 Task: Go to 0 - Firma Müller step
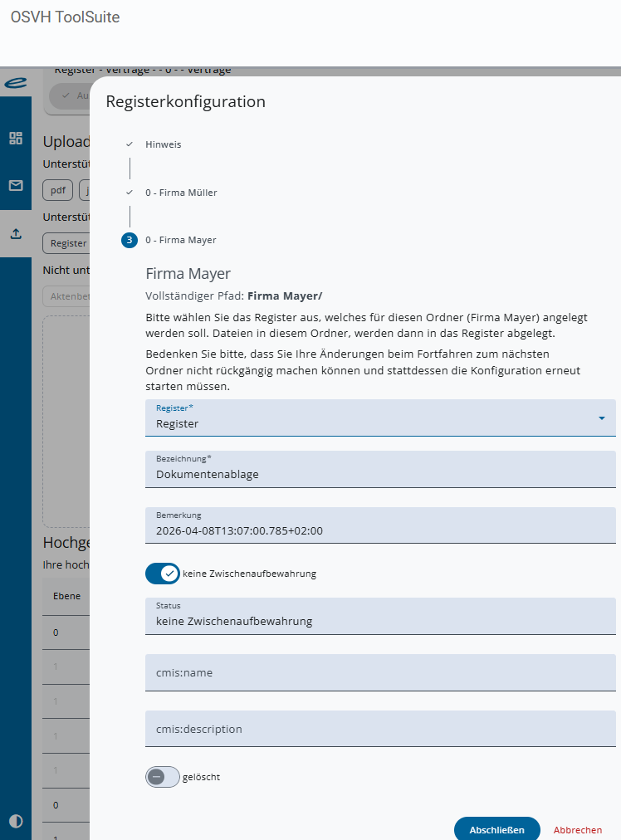(181, 193)
